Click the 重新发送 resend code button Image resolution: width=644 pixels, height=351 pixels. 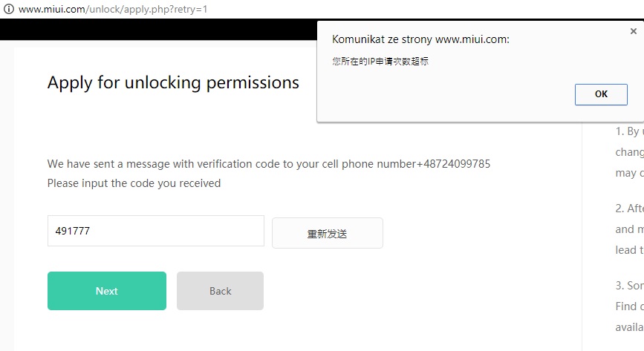click(x=327, y=233)
